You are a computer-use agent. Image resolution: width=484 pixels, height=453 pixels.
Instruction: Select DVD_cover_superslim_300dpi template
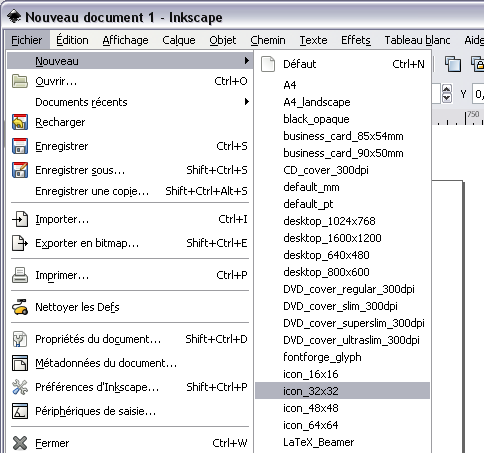[342, 323]
